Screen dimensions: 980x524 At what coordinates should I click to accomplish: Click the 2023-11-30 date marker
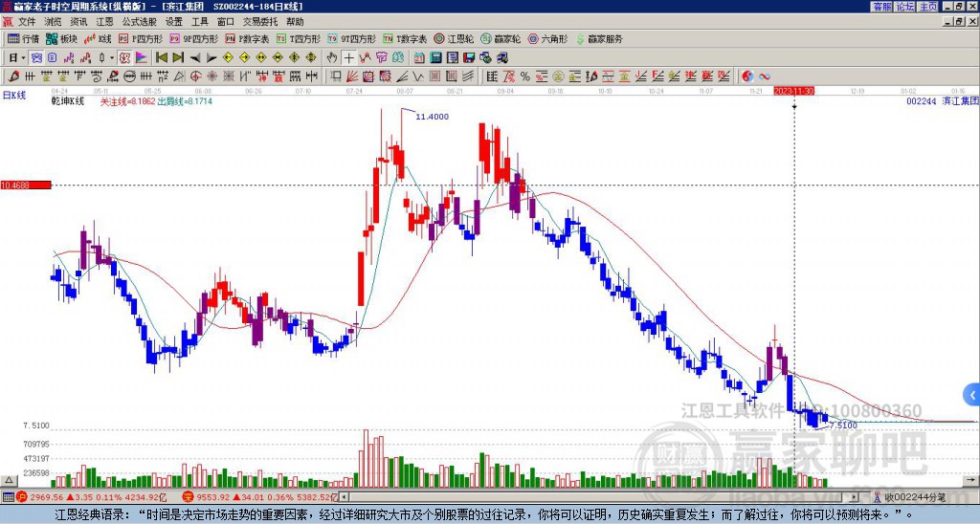(x=793, y=91)
